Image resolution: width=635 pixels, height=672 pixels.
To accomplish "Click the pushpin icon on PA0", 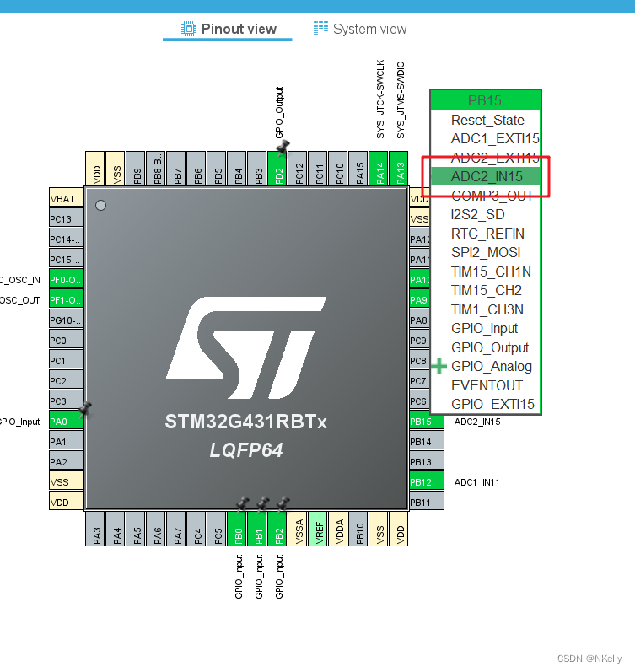I will tap(85, 409).
